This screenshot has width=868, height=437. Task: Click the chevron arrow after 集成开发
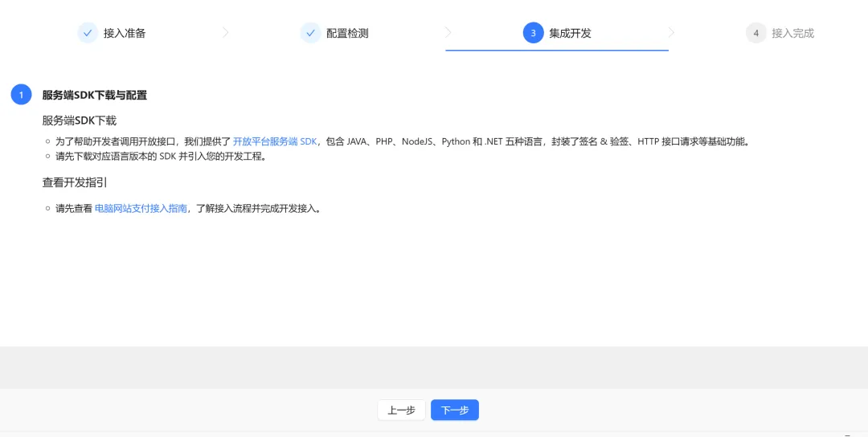tap(671, 33)
